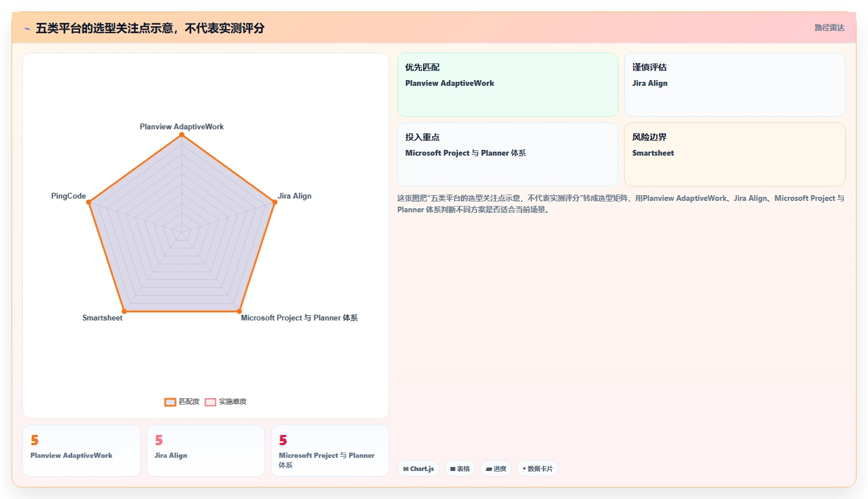Open the Microsoft Project 与 Planner 体系 stat card

coord(330,450)
